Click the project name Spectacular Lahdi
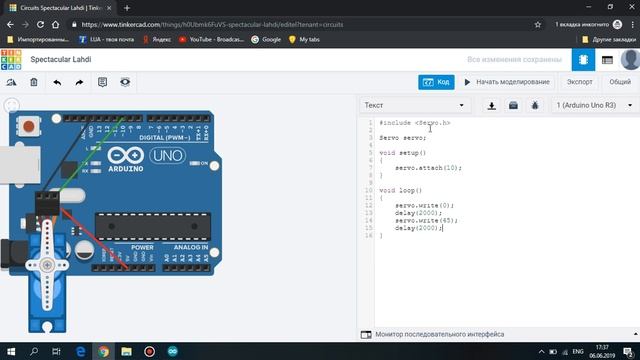 pos(61,60)
